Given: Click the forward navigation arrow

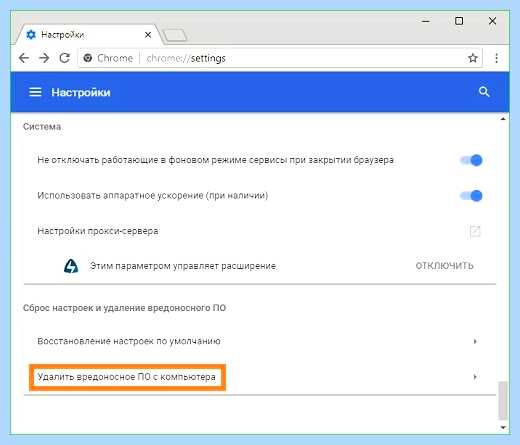Looking at the screenshot, I should pyautogui.click(x=44, y=58).
